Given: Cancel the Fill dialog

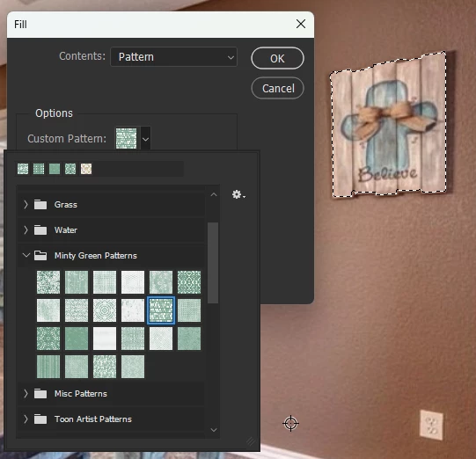Looking at the screenshot, I should coord(277,88).
